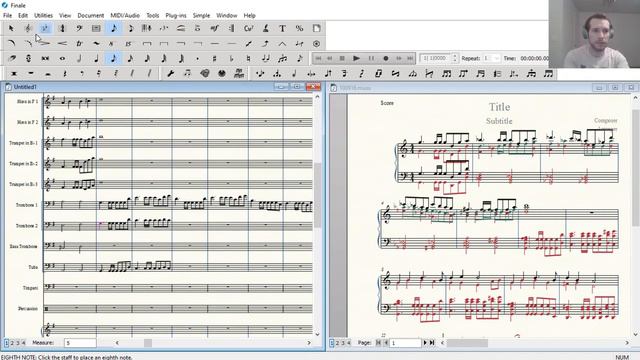
Task: Toggle the flat accidental
Action: [231, 58]
